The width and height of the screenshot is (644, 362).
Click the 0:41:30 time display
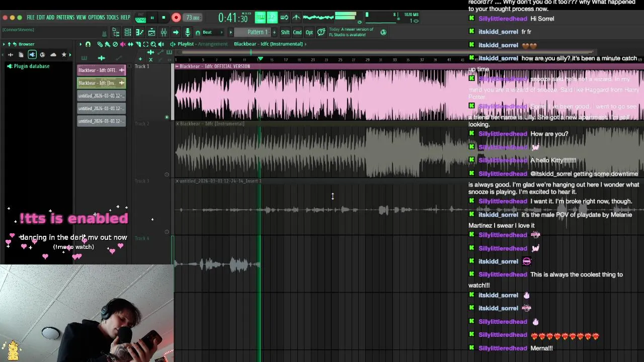(232, 18)
